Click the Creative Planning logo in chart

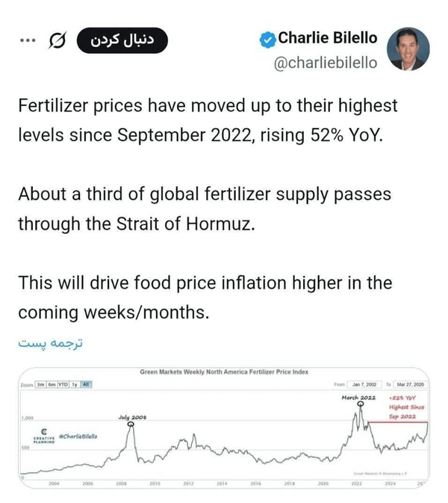tap(45, 436)
